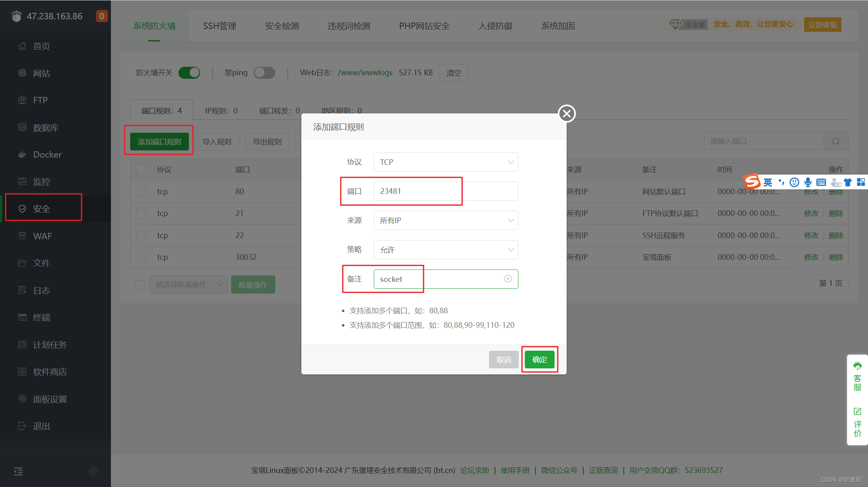Switch to the 系统加固 tab
Screen dimensions: 868x487
coord(558,26)
